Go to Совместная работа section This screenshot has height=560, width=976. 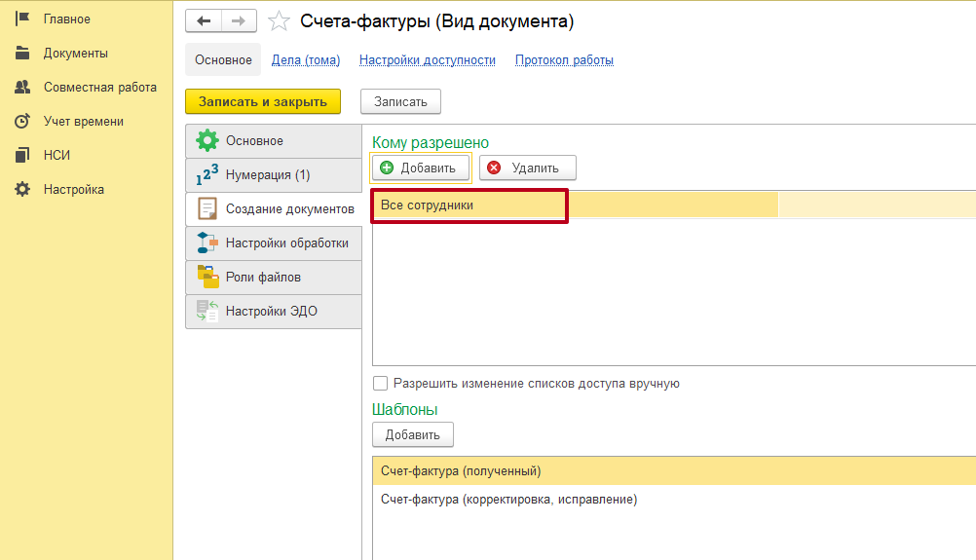coord(99,88)
